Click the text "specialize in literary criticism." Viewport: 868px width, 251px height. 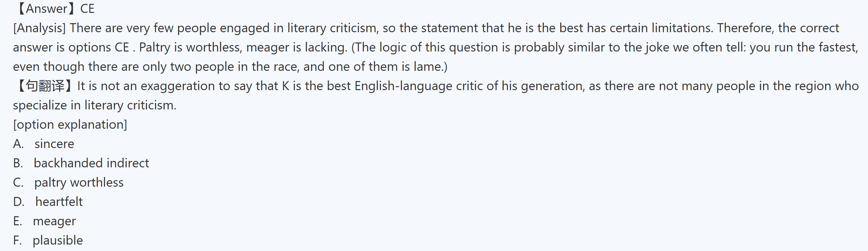coord(94,105)
